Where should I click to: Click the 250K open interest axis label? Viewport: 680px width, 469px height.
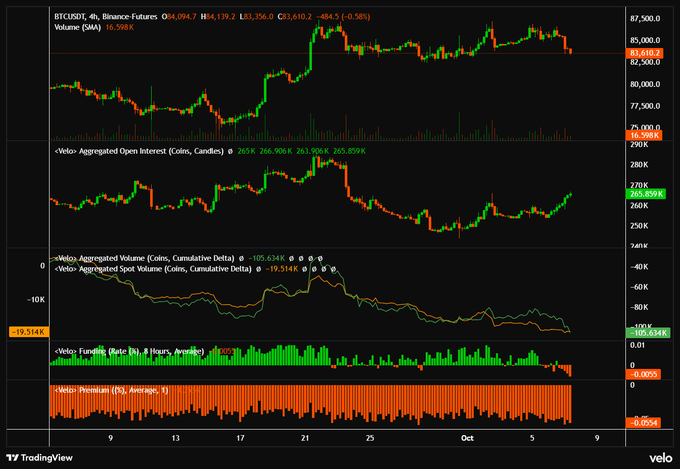coord(640,226)
